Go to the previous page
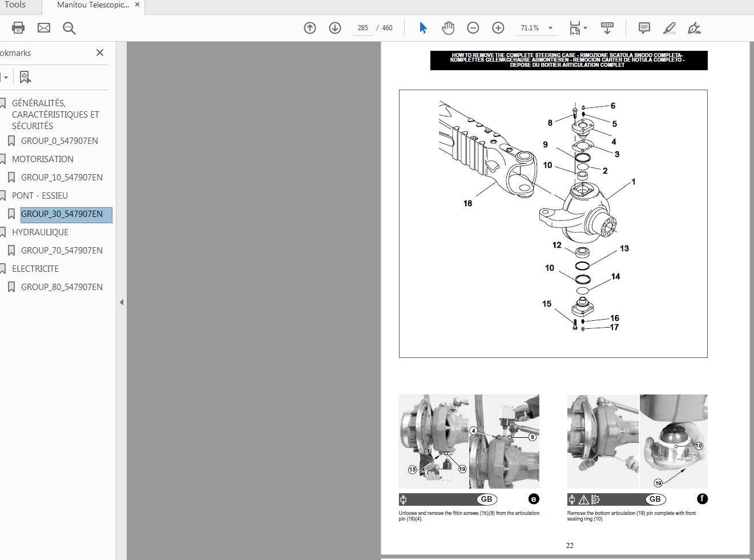This screenshot has width=754, height=560. (x=310, y=27)
